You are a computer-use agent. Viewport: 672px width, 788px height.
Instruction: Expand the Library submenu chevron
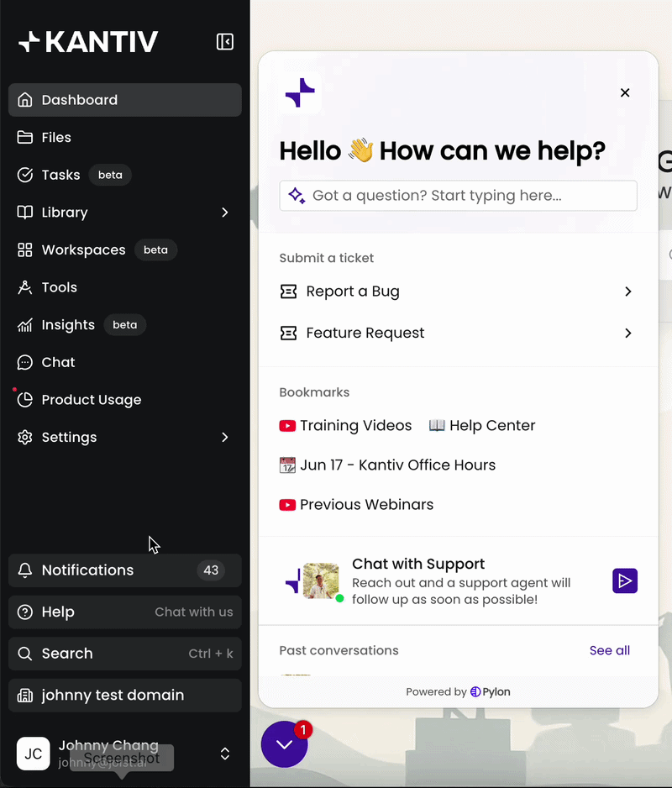pyautogui.click(x=224, y=213)
